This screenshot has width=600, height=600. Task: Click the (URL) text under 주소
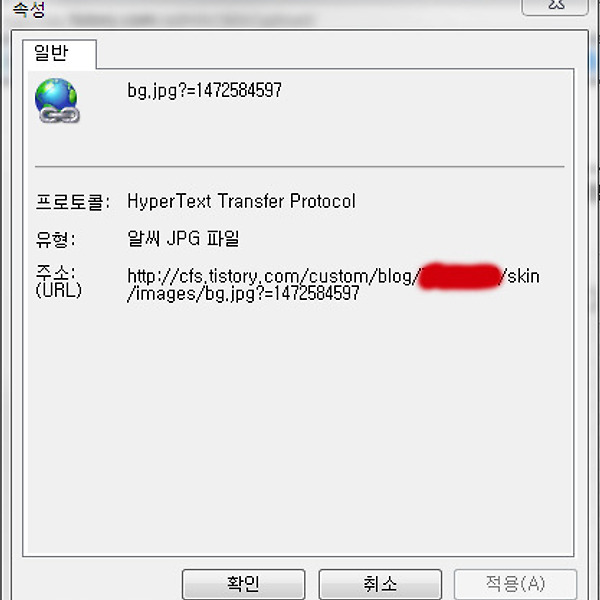tap(59, 290)
